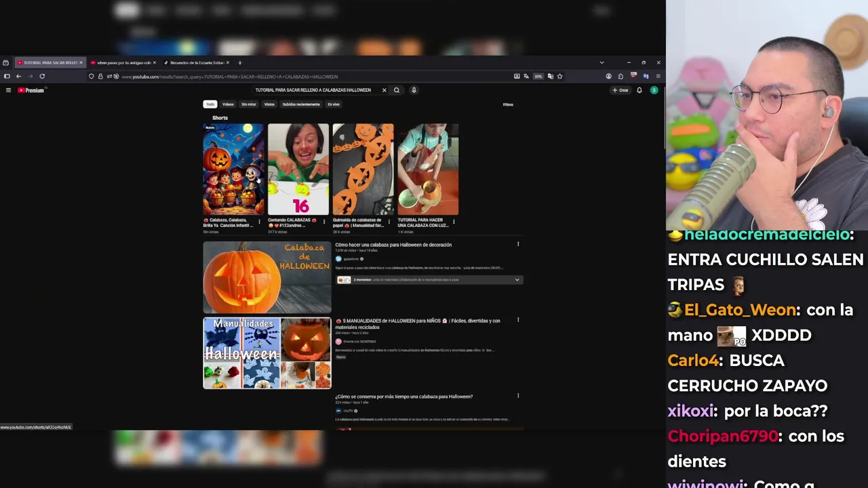
Task: Select the Sin mirar filter chip
Action: click(249, 104)
